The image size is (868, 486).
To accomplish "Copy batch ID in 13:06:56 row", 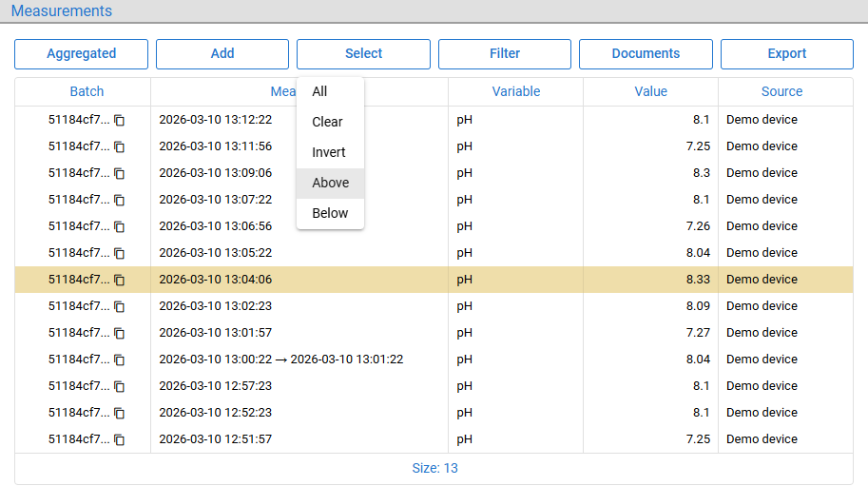I will pos(119,226).
